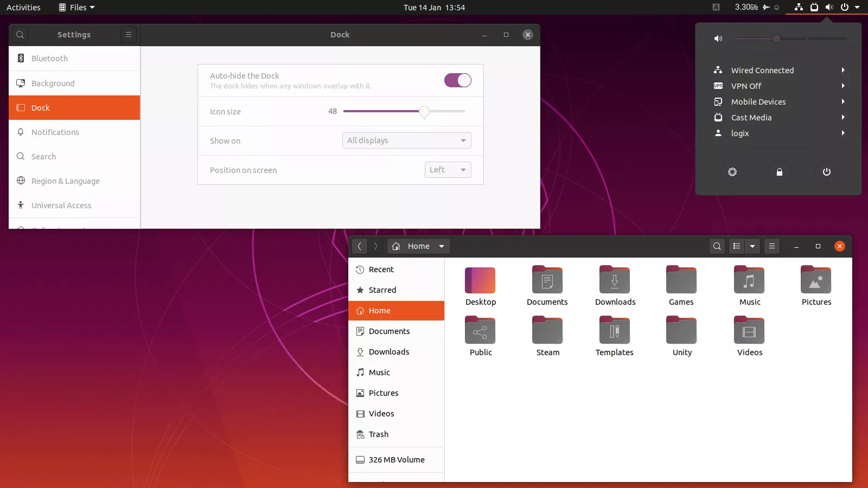Image resolution: width=868 pixels, height=488 pixels.
Task: Toggle list view in Files
Action: pyautogui.click(x=737, y=246)
